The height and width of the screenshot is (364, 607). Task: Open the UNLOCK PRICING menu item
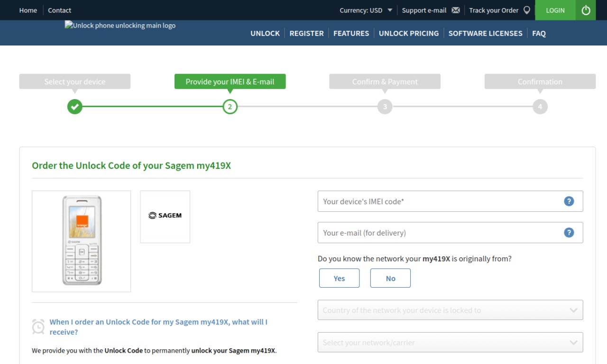coord(409,33)
